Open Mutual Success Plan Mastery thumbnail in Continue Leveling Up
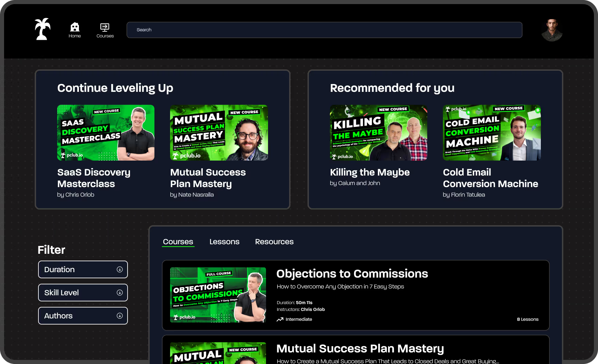 point(219,133)
